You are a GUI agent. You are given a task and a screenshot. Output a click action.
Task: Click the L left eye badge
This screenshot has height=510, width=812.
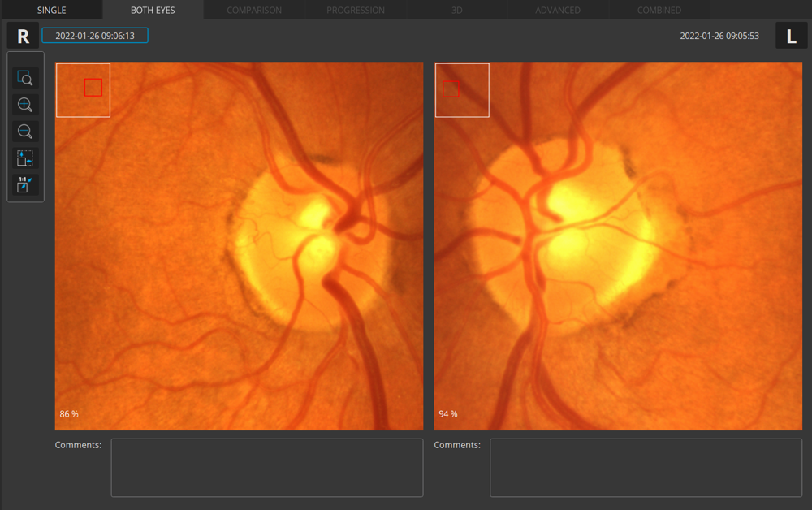point(791,37)
